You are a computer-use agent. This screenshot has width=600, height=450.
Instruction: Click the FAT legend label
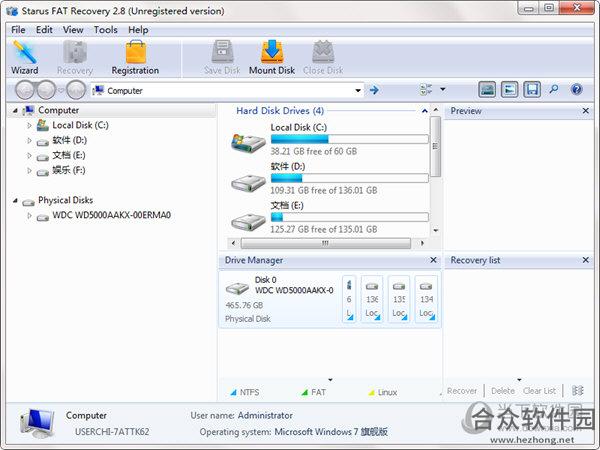(x=318, y=393)
